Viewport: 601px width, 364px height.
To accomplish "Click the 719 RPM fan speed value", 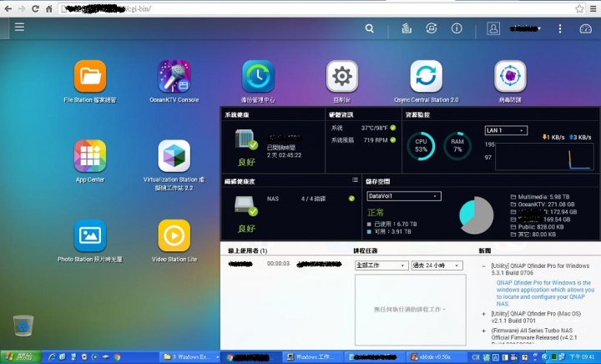I will 376,140.
